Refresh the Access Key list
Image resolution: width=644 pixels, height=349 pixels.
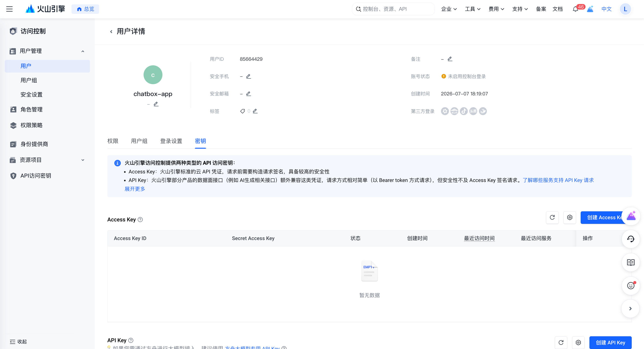(x=552, y=217)
